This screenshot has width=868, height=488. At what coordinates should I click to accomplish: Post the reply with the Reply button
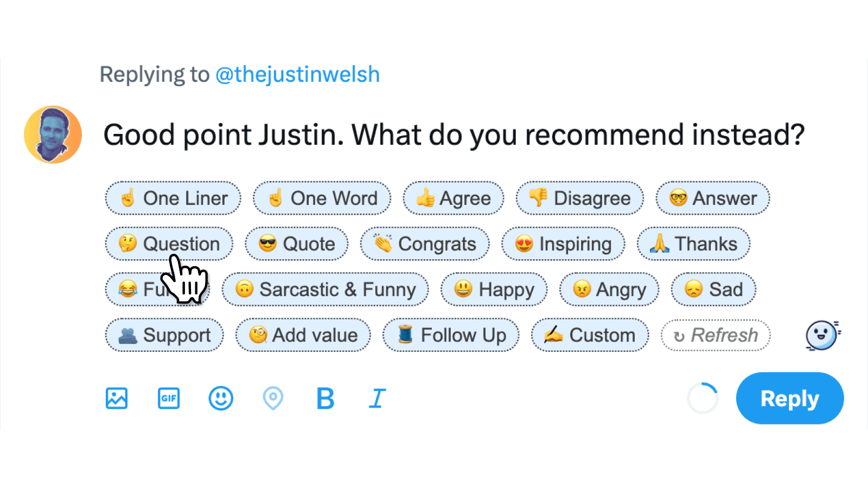[x=789, y=398]
